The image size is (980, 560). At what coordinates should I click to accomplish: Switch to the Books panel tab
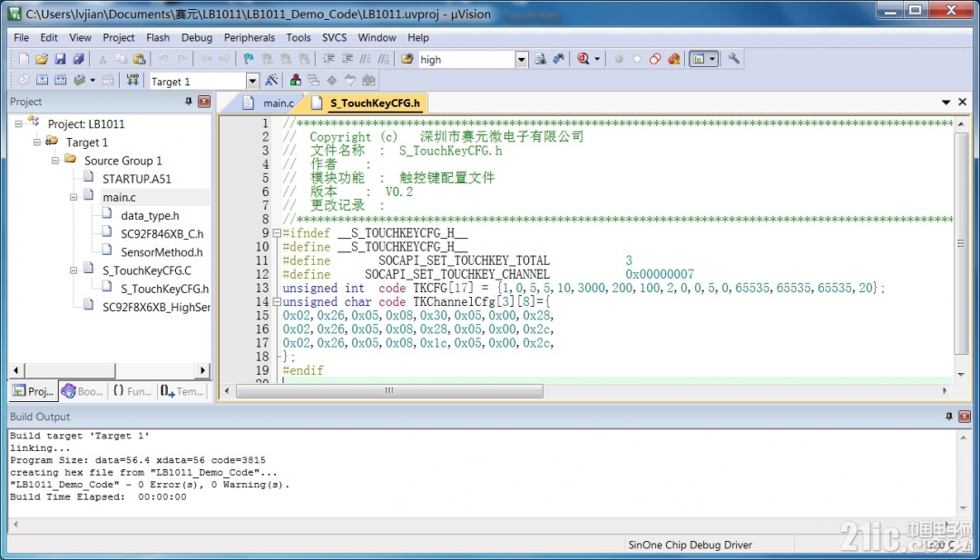pyautogui.click(x=83, y=391)
